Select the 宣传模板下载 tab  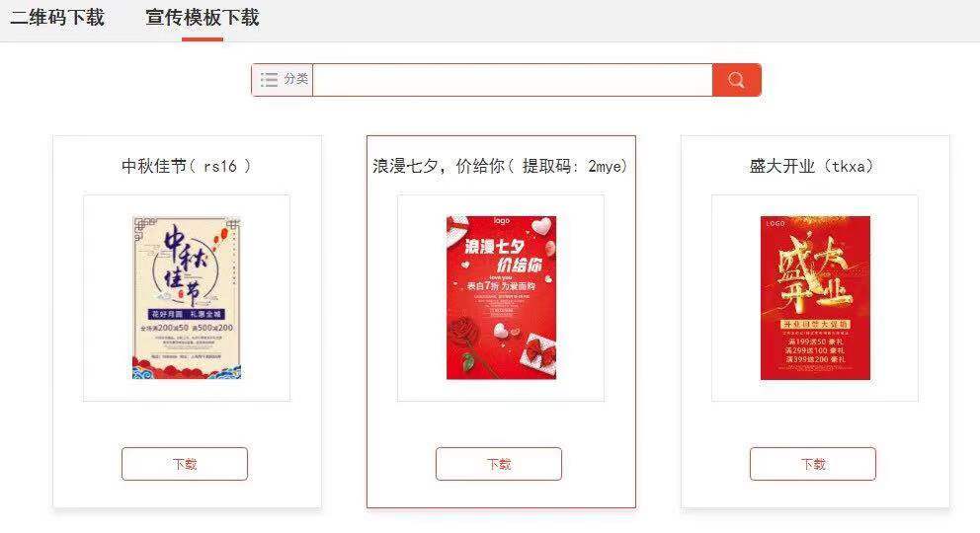[202, 18]
